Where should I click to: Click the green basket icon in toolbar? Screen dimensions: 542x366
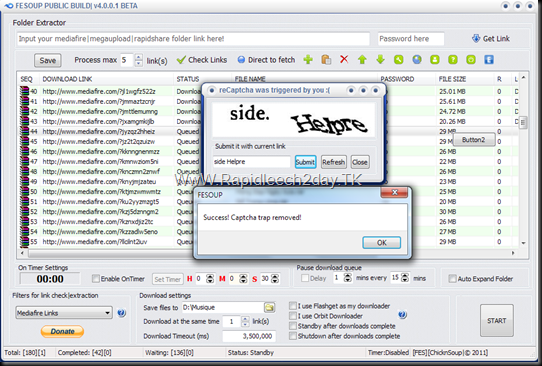(x=471, y=59)
